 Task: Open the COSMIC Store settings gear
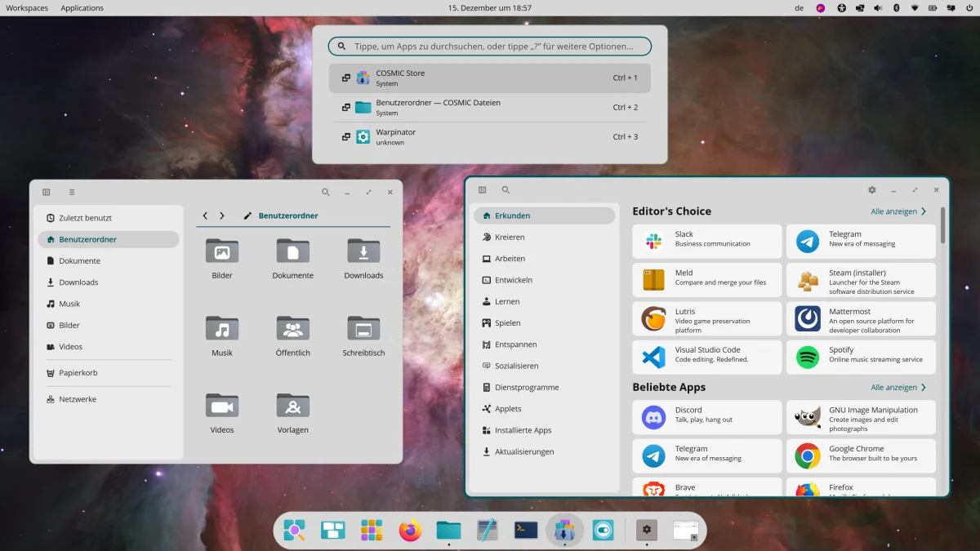click(x=871, y=190)
